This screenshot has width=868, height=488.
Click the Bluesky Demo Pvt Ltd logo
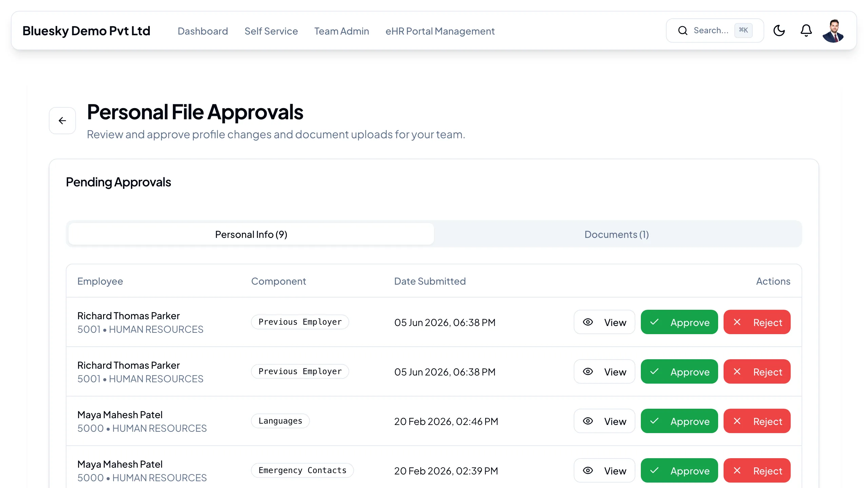[x=86, y=31]
